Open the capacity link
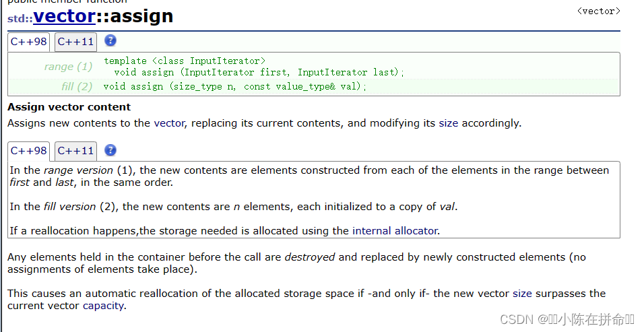Viewport: 644px width, 332px height. pyautogui.click(x=104, y=306)
